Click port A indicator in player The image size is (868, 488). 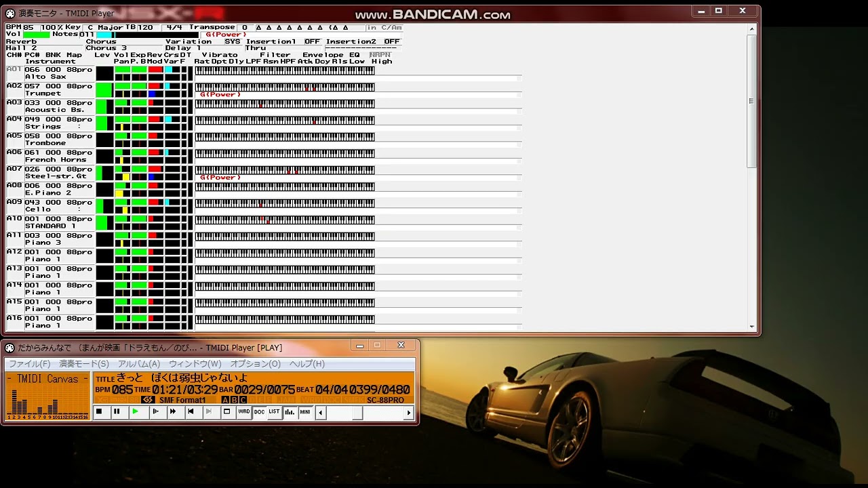click(225, 400)
